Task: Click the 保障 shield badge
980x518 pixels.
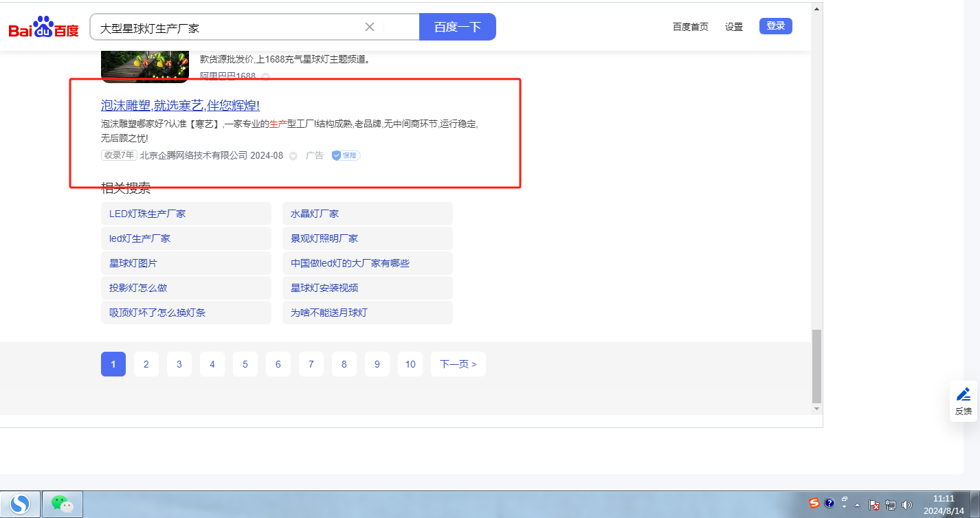Action: click(x=346, y=155)
